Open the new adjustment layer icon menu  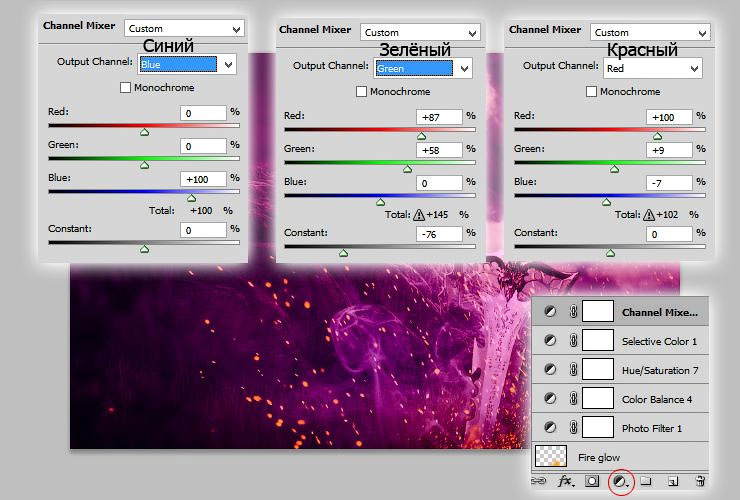click(620, 481)
